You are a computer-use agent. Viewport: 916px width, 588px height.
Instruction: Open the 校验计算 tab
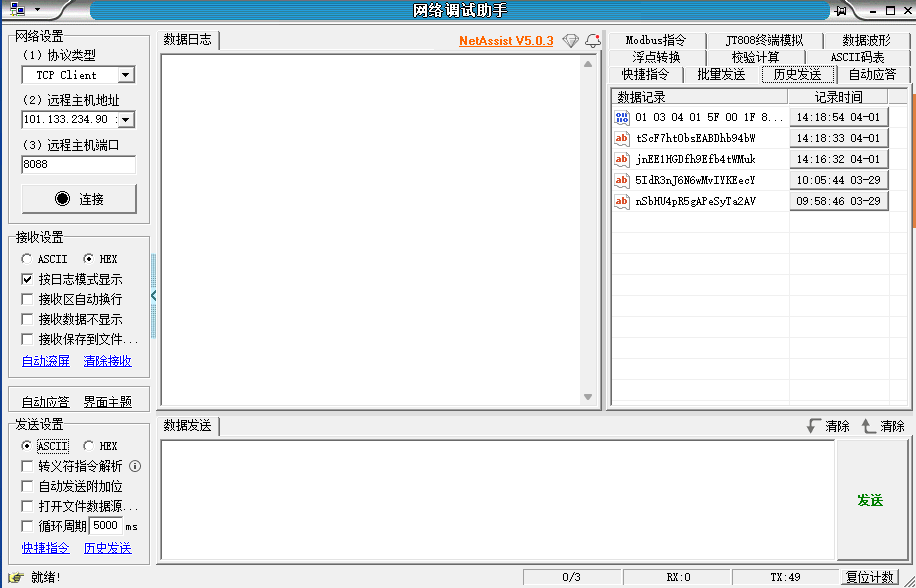tap(755, 57)
